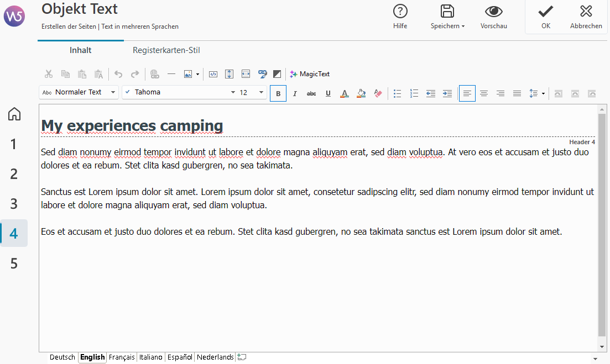Insert HTML code icon in toolbar
610x364 pixels.
point(213,74)
